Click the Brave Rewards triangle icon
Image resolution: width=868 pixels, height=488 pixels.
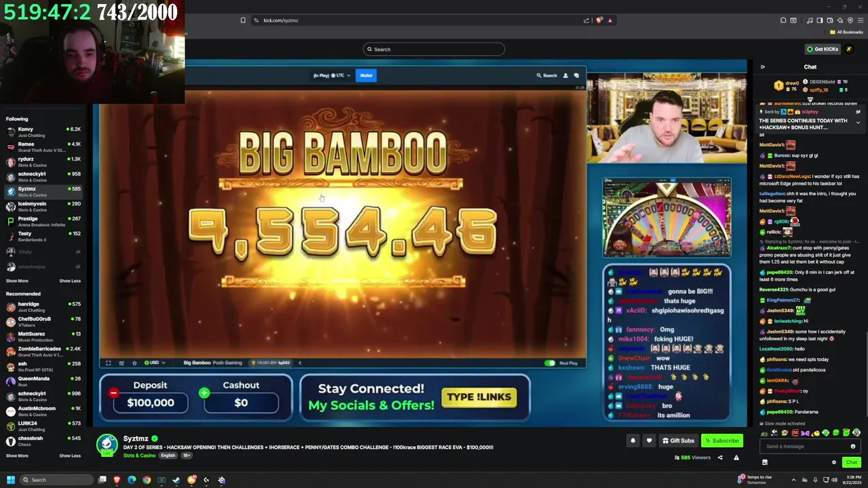click(x=610, y=20)
